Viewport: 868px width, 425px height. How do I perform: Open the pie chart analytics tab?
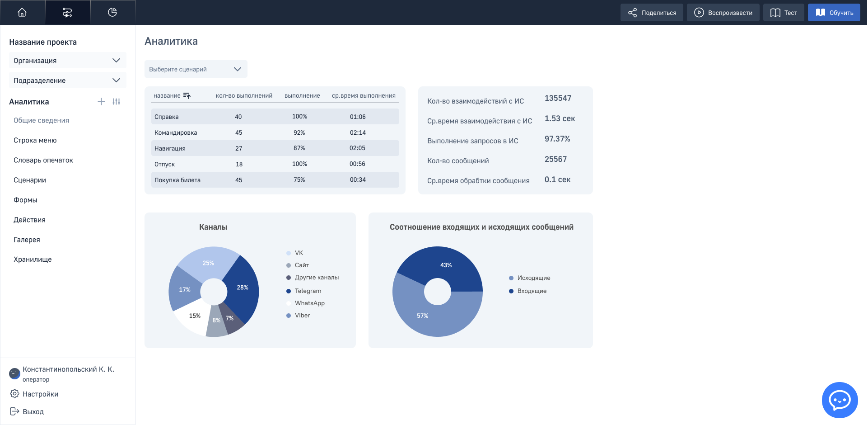pos(112,12)
